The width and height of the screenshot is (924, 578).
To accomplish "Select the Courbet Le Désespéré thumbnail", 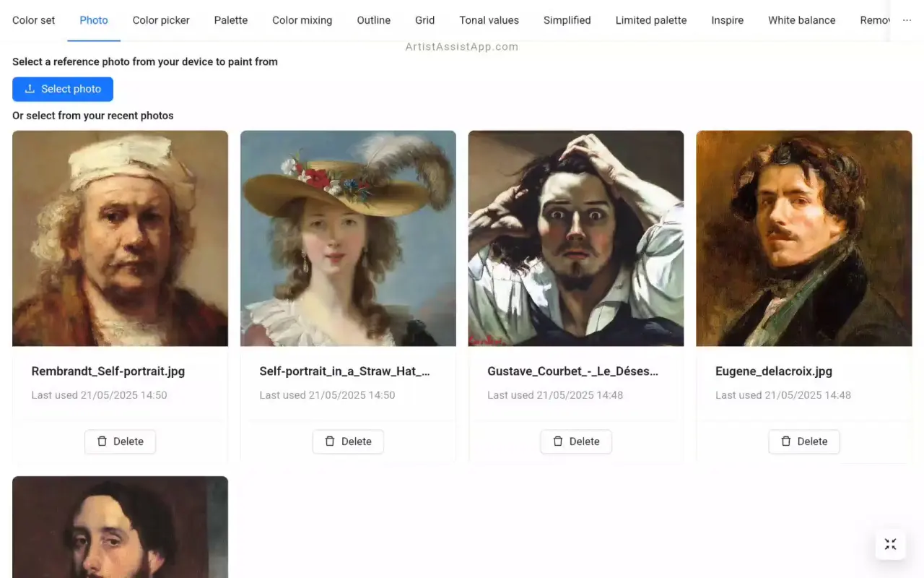I will click(x=576, y=238).
